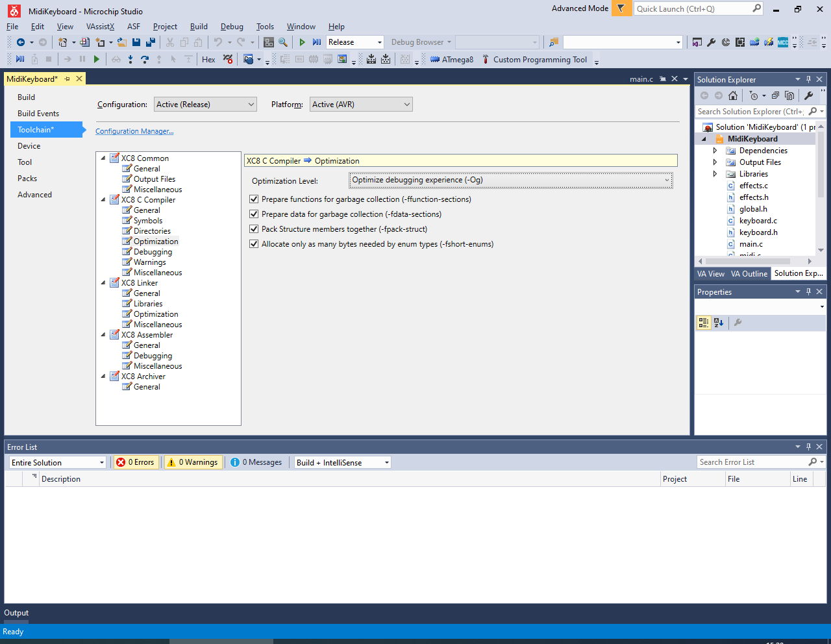Collapse all in Solution Explorer toolbar

click(x=775, y=95)
